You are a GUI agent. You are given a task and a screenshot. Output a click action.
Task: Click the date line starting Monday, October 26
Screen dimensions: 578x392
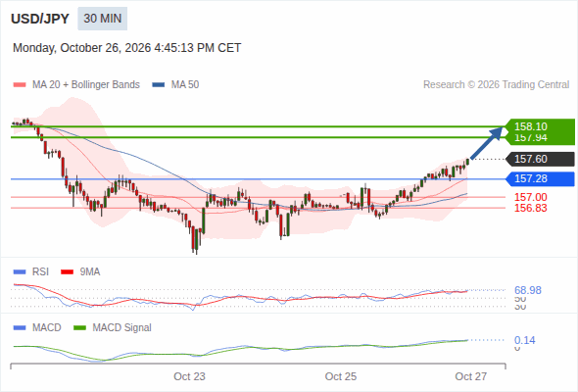(x=126, y=48)
